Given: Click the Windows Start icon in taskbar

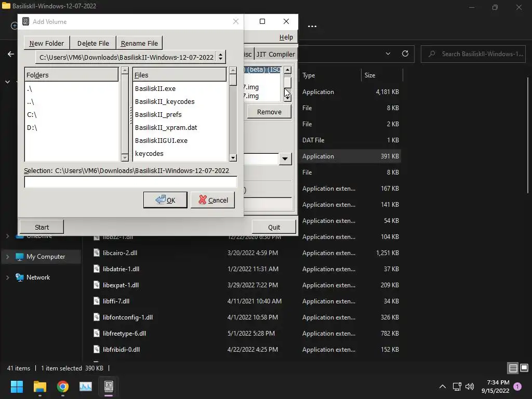Looking at the screenshot, I should 17,387.
